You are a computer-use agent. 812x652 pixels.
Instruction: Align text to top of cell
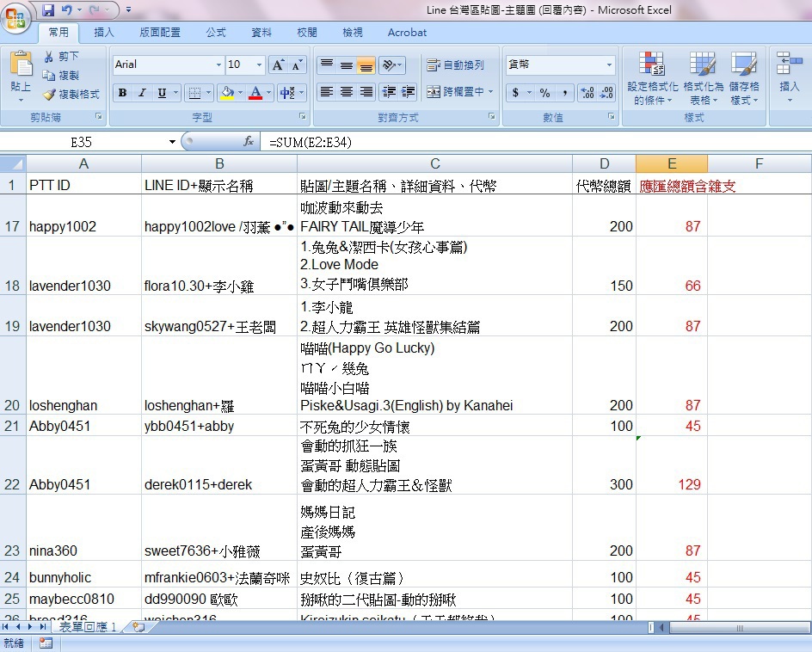pyautogui.click(x=327, y=65)
